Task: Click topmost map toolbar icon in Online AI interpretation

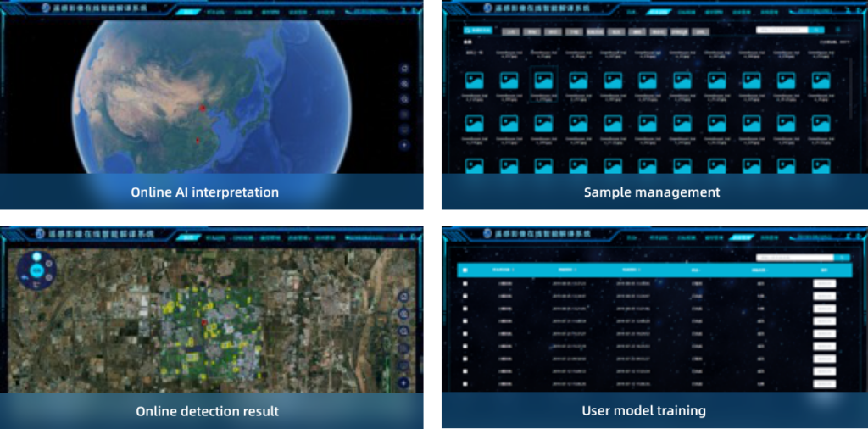Action: pos(404,69)
